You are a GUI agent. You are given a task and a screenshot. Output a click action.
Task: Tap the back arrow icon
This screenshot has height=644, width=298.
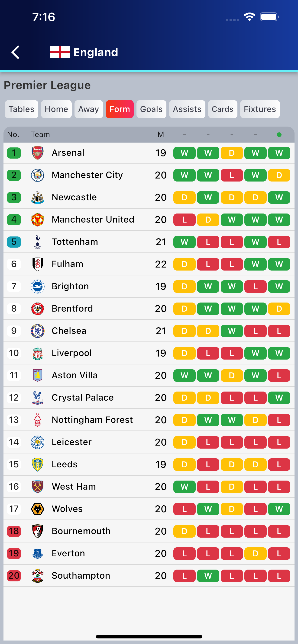pos(16,52)
